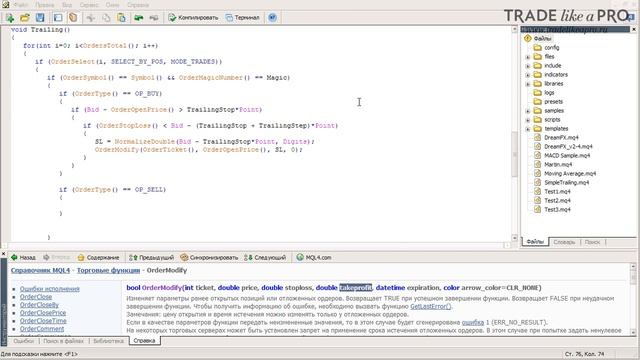The height and width of the screenshot is (360, 640).
Task: Switch to the Библиотека toolbox tab
Action: click(x=108, y=341)
